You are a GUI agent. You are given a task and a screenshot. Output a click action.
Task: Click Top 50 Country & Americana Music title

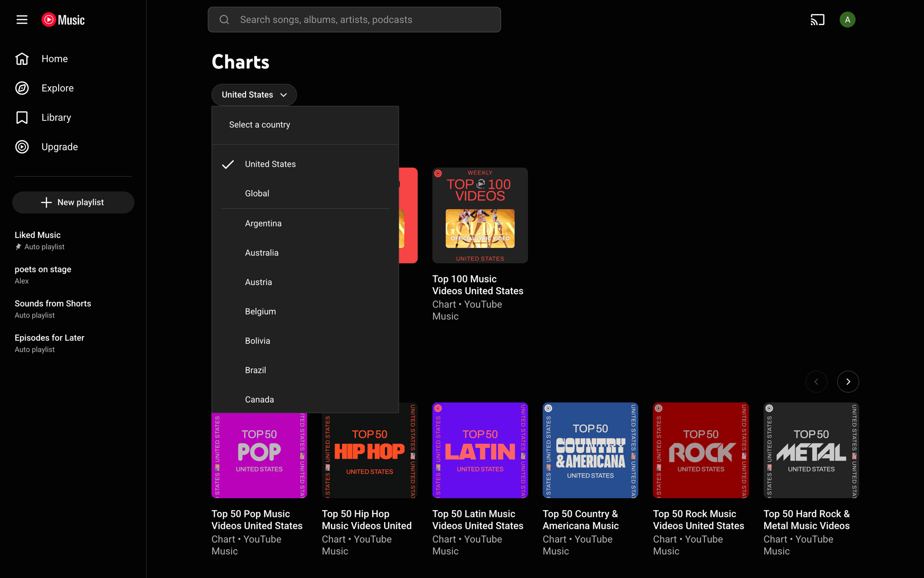(581, 520)
